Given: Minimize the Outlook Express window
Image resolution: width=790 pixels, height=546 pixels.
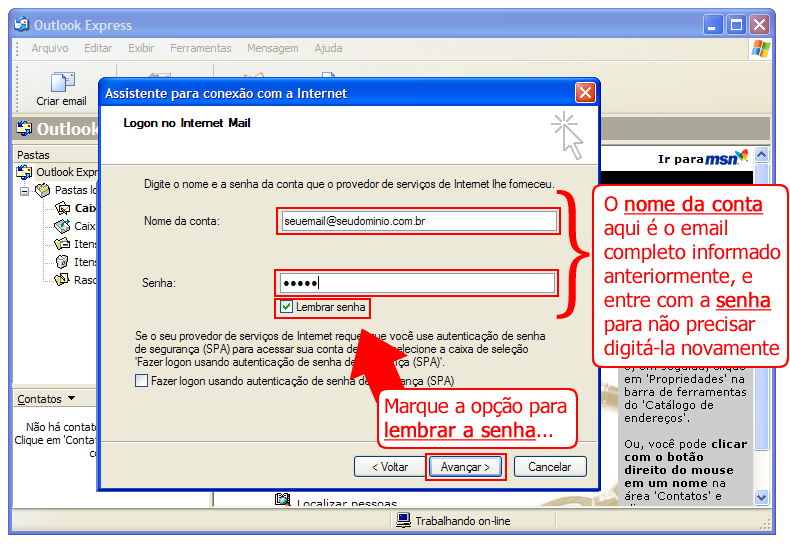Looking at the screenshot, I should (712, 25).
